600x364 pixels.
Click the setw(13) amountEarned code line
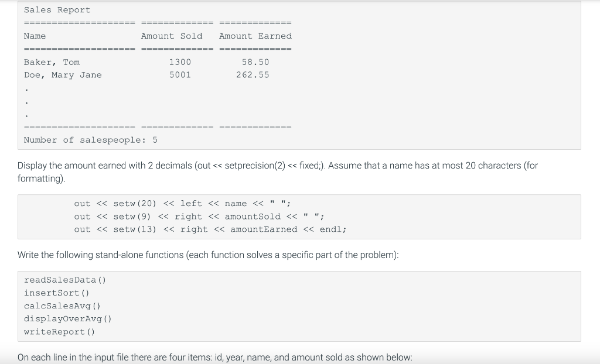tap(210, 229)
